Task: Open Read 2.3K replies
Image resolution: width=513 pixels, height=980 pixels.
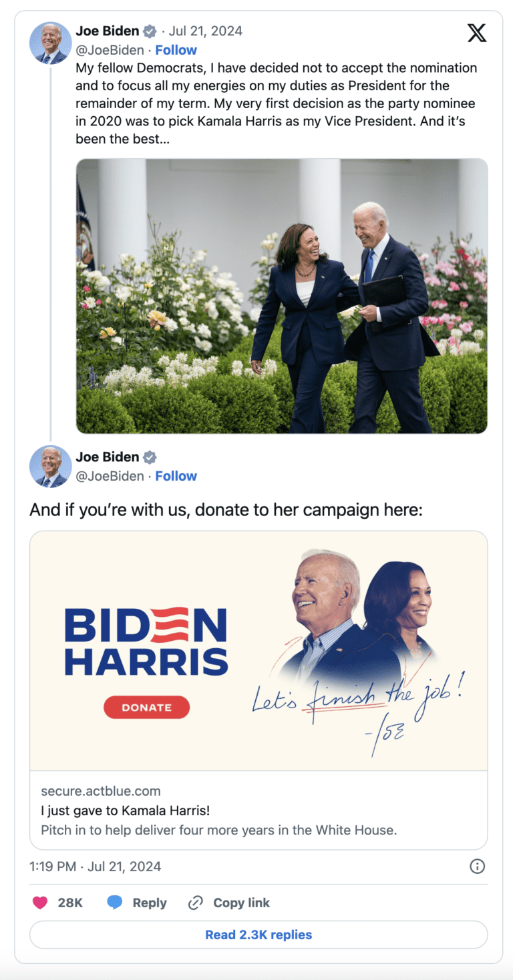Action: click(259, 935)
